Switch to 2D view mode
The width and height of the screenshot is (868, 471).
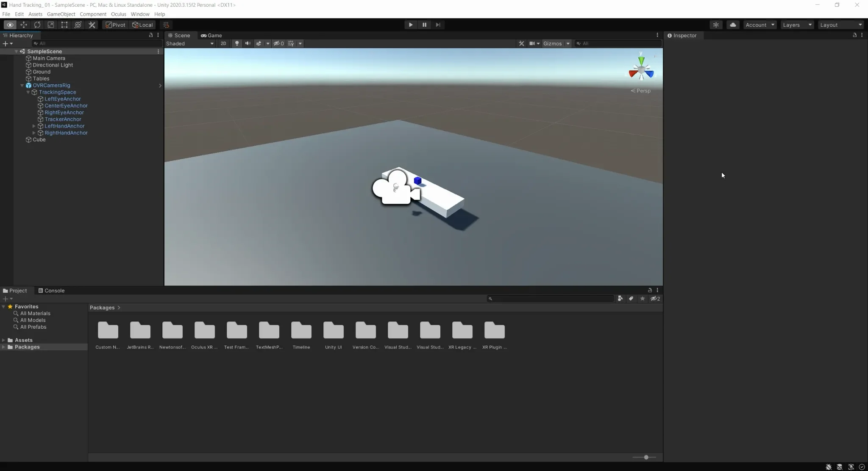coord(223,43)
